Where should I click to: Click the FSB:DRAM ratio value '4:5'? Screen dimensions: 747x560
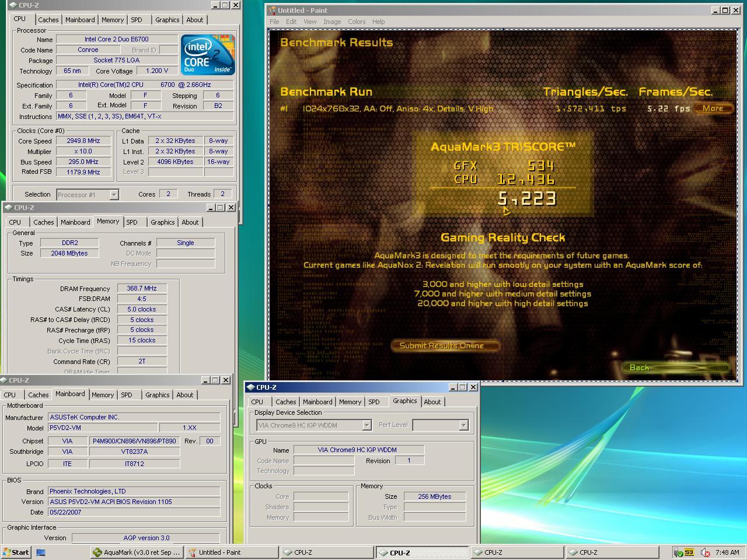142,299
